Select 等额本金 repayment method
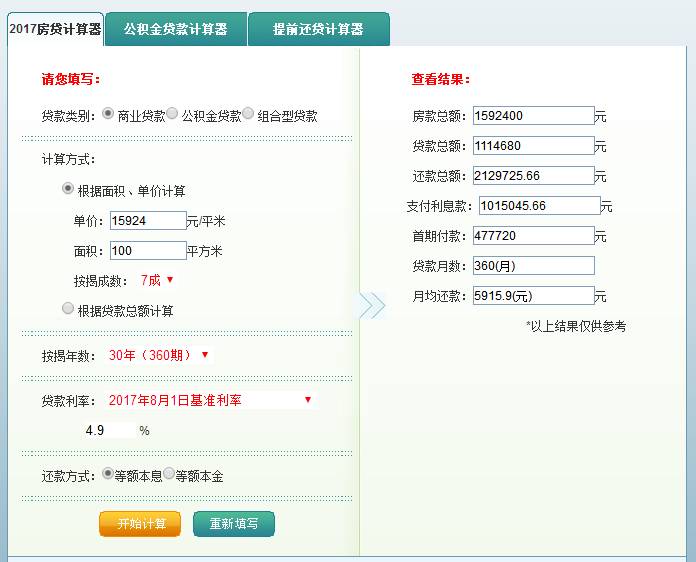Viewport: 696px width, 562px height. click(169, 473)
